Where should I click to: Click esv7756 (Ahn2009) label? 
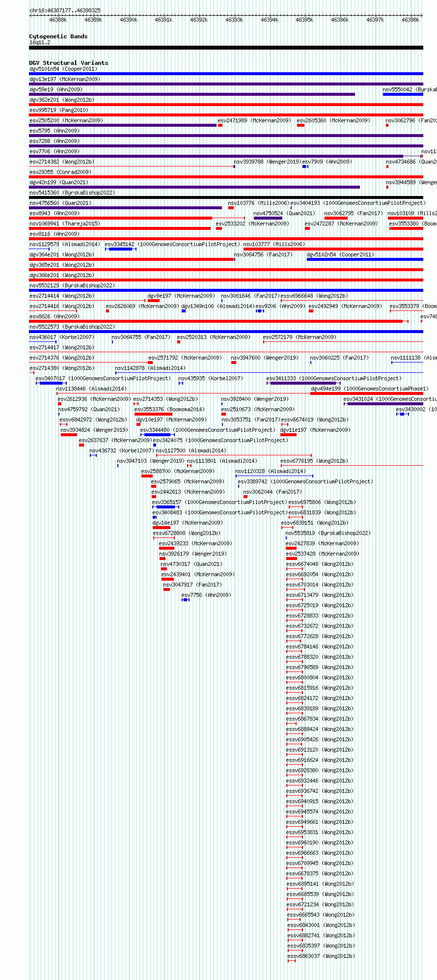coord(206,595)
